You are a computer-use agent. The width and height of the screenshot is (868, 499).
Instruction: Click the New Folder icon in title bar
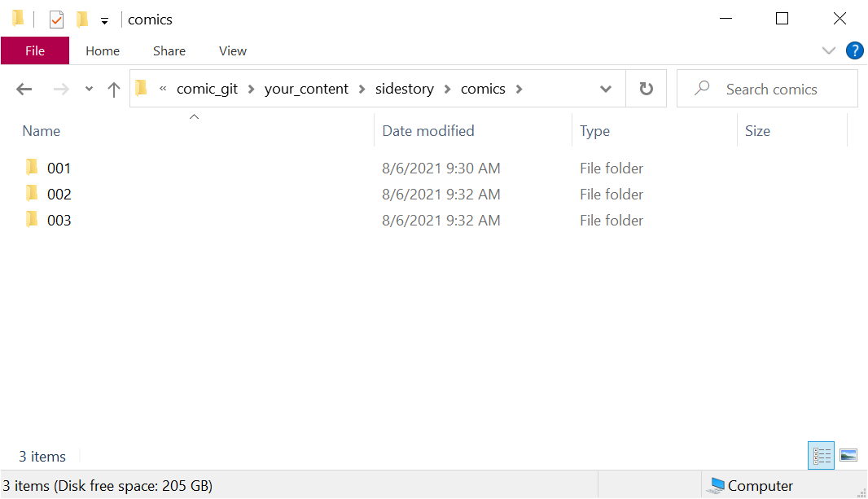[81, 20]
